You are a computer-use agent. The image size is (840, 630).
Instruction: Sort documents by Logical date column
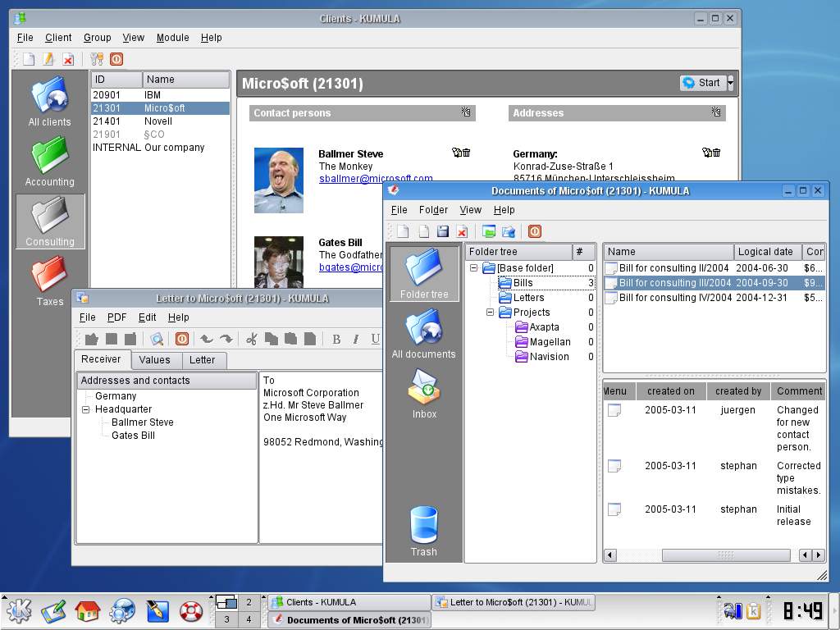(x=767, y=252)
